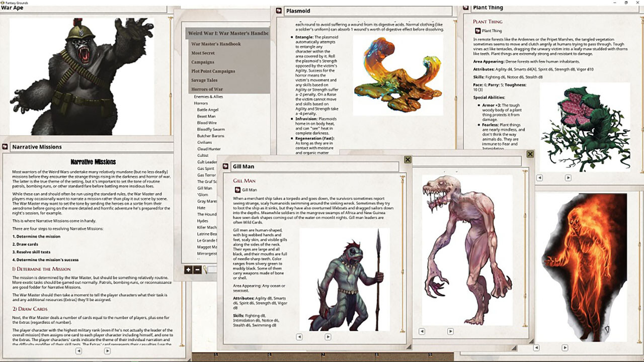The width and height of the screenshot is (644, 362).
Task: Expand all sections with the plus button
Action: tap(188, 270)
